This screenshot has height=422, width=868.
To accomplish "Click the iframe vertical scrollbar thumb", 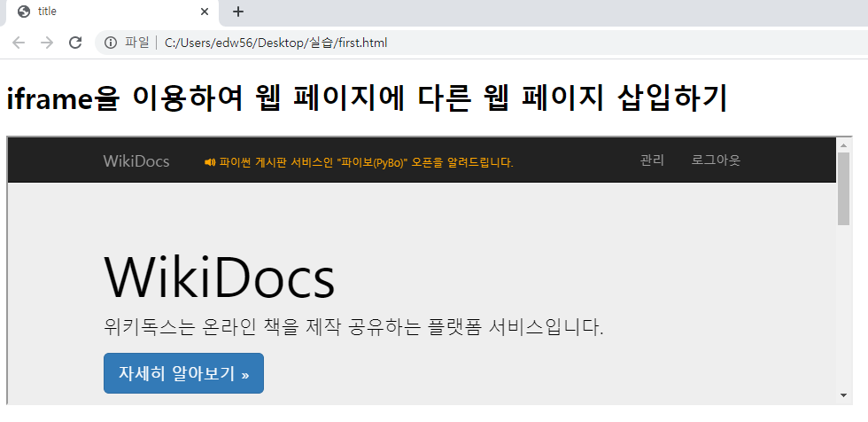I will point(843,189).
